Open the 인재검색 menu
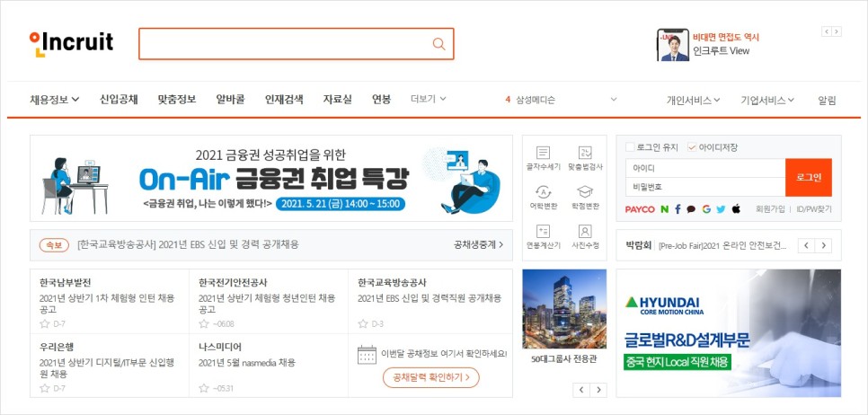This screenshot has height=415, width=868. click(x=284, y=100)
